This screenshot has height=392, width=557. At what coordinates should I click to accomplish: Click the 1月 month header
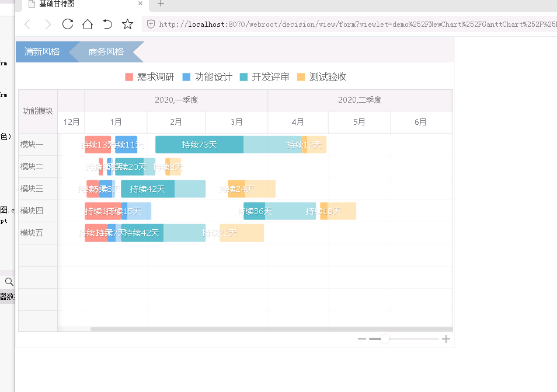[116, 123]
